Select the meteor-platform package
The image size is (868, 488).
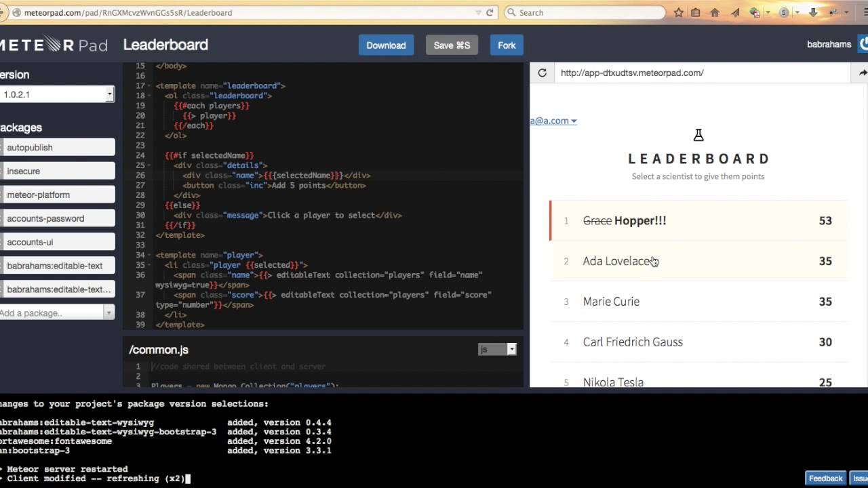coord(58,195)
